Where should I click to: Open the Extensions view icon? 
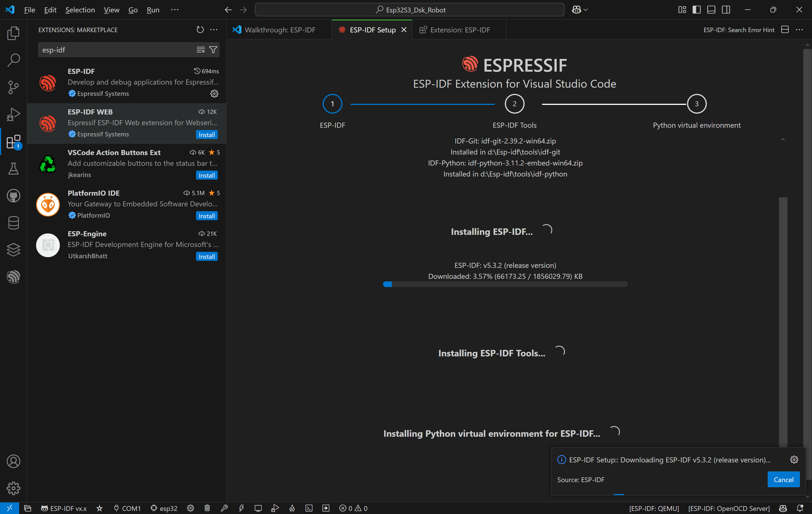coord(13,142)
